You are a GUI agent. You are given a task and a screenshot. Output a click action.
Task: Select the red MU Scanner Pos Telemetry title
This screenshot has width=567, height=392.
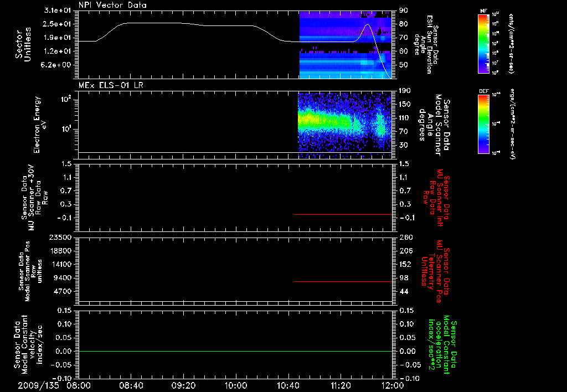(435, 271)
